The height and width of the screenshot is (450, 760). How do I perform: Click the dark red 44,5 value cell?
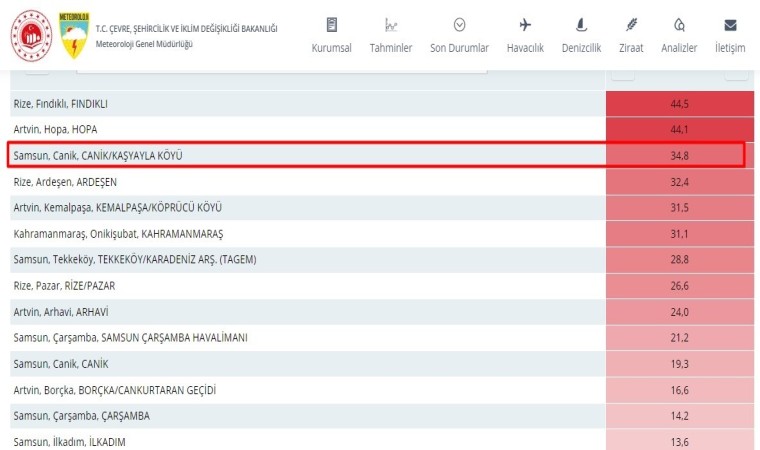coord(679,104)
